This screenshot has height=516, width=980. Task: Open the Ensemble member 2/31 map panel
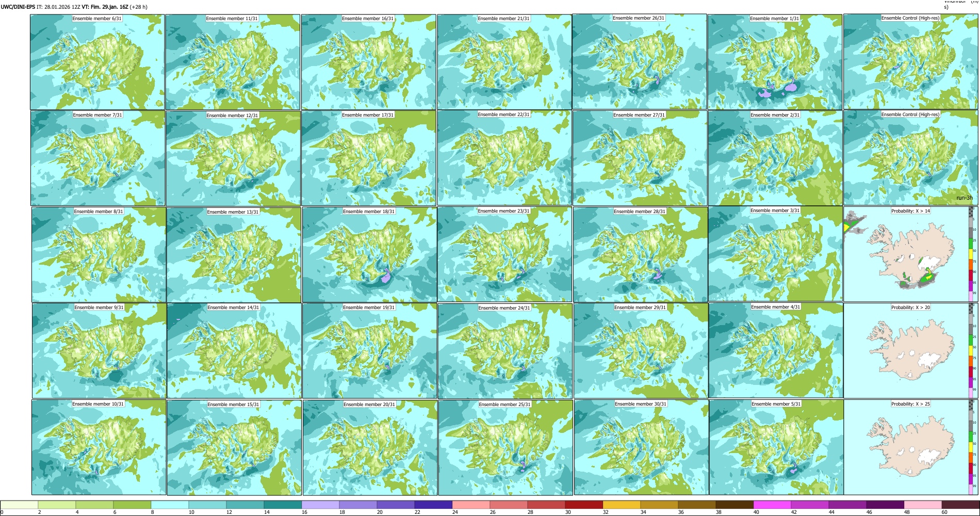(x=776, y=158)
